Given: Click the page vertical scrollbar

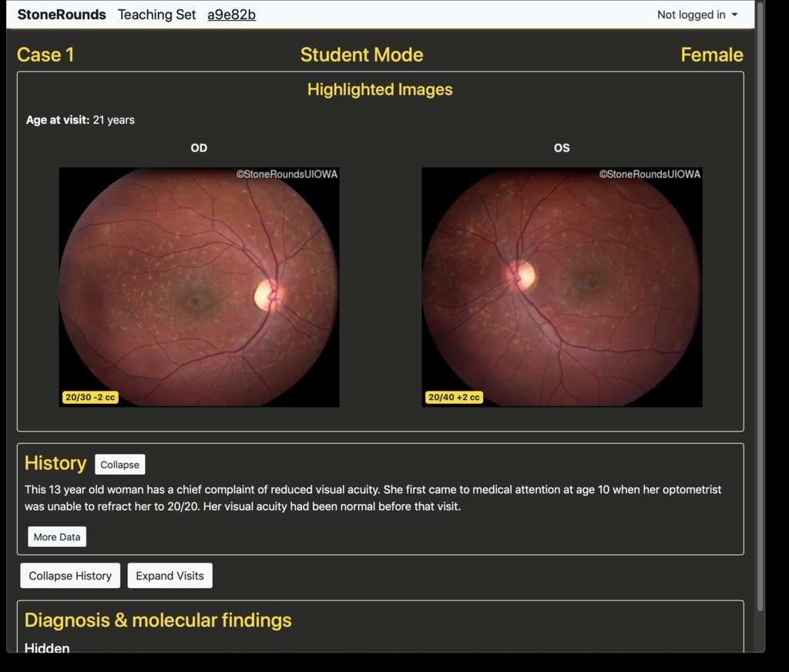Looking at the screenshot, I should pos(760,308).
